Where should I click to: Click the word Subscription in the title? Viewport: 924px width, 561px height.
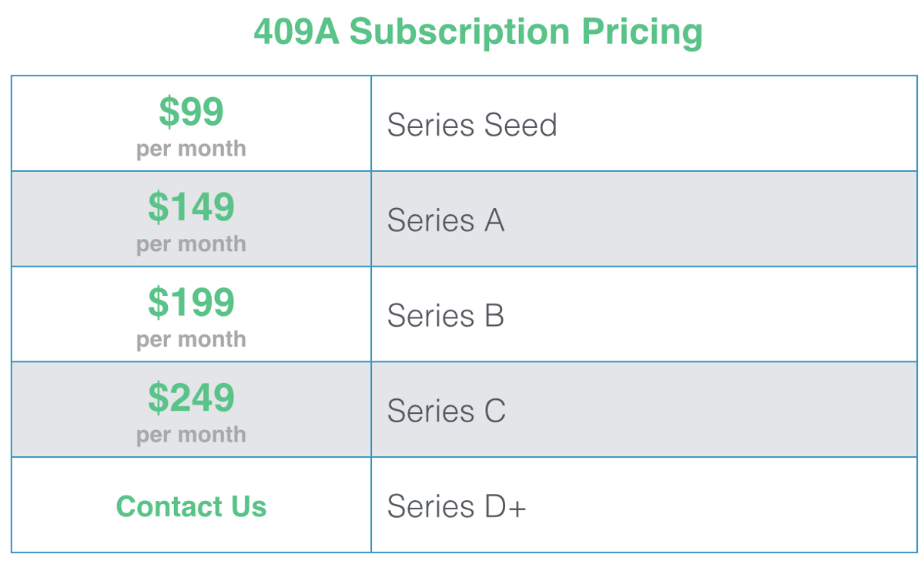[x=459, y=32]
